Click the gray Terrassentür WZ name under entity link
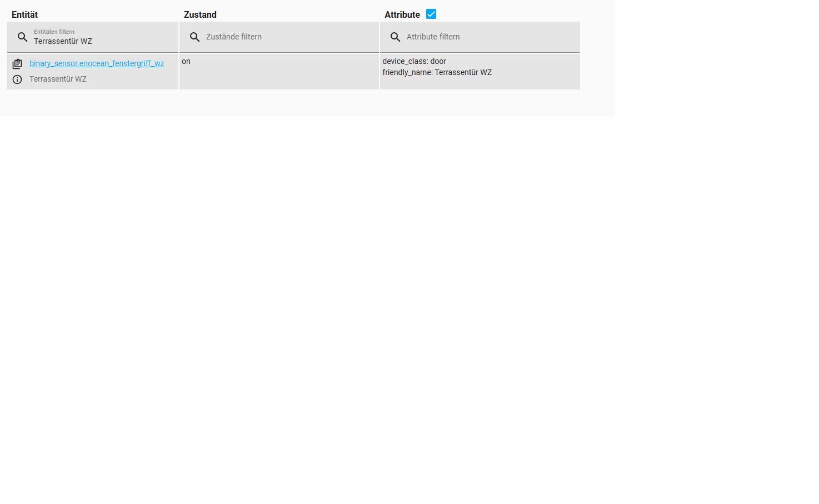This screenshot has height=504, width=819. pyautogui.click(x=58, y=79)
